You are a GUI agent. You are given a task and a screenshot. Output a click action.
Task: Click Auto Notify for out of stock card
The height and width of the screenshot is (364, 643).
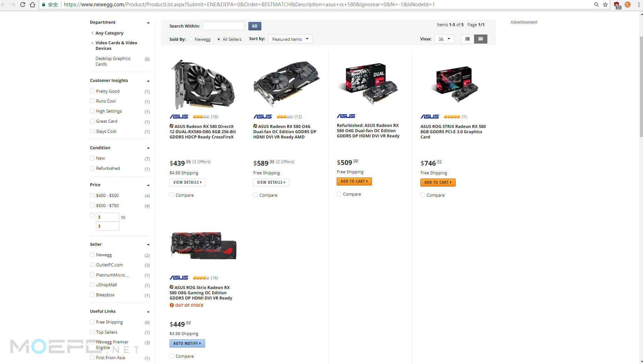pos(187,343)
